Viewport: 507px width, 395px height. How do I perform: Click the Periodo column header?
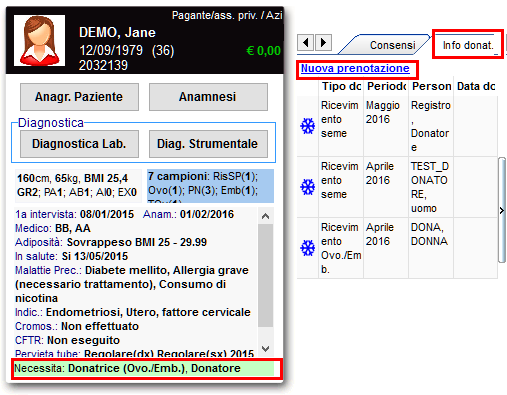click(x=386, y=86)
